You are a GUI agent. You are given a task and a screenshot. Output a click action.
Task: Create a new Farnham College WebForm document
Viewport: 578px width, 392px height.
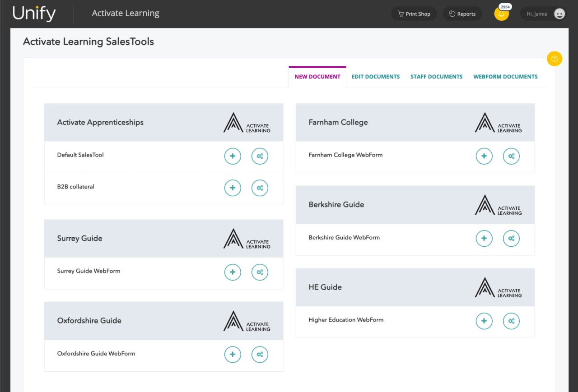(x=484, y=156)
